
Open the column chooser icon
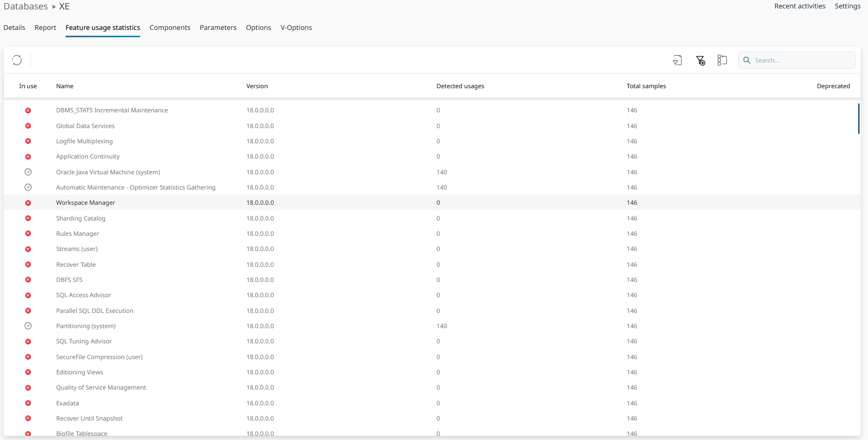[x=722, y=60]
